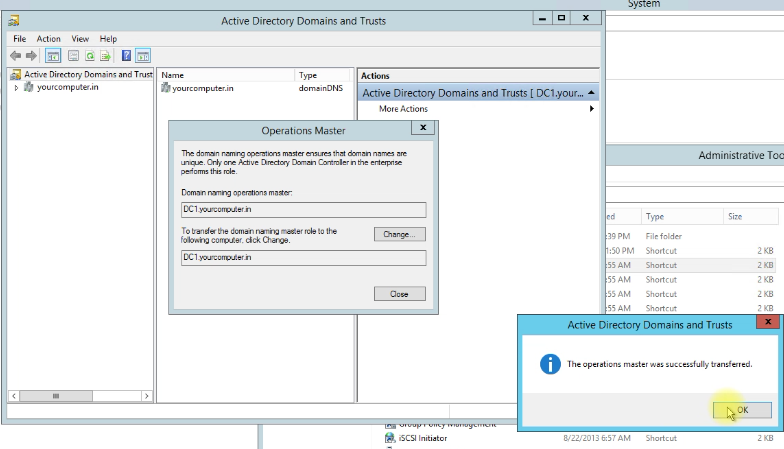Select yourcomputer.in in the console tree
The width and height of the screenshot is (784, 449).
[x=68, y=87]
